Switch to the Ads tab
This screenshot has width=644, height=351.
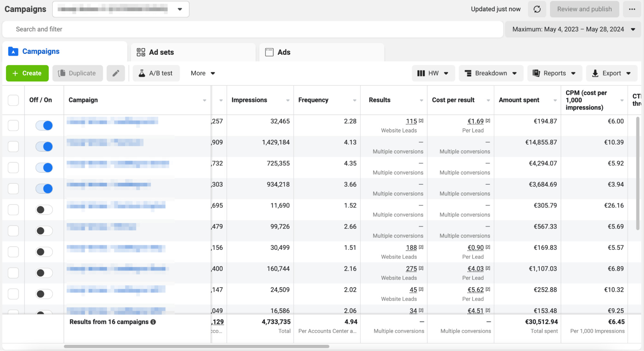coord(322,52)
